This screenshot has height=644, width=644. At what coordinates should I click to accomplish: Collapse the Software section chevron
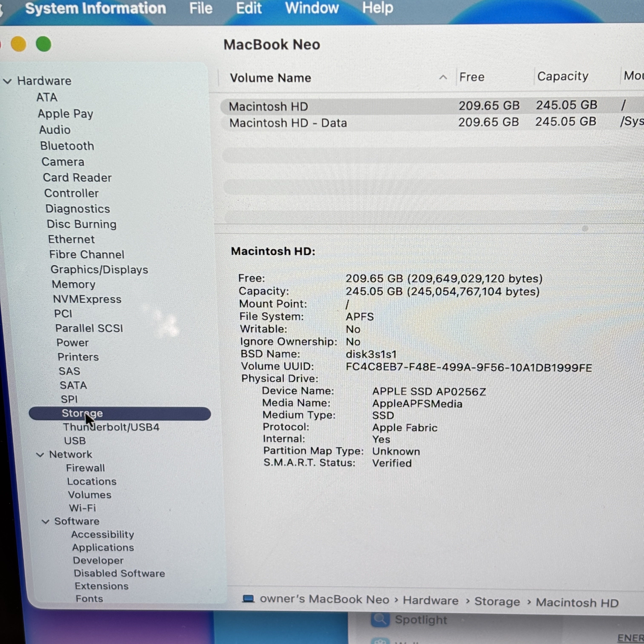(46, 521)
